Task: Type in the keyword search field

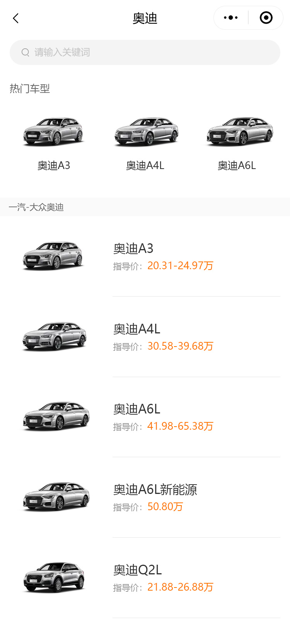Action: tap(155, 52)
